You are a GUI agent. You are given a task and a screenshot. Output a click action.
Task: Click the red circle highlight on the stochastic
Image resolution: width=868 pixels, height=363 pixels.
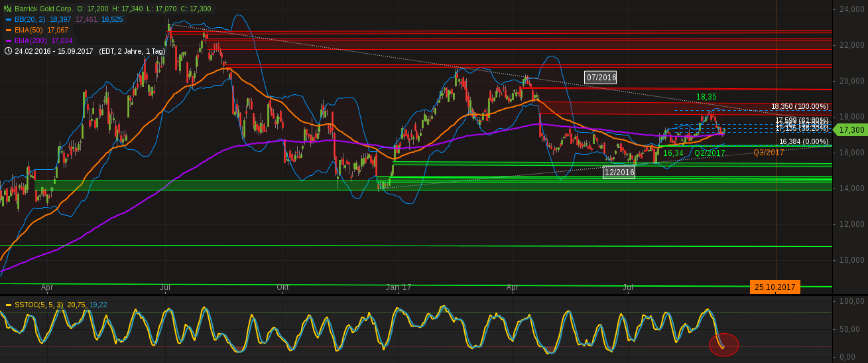point(723,344)
